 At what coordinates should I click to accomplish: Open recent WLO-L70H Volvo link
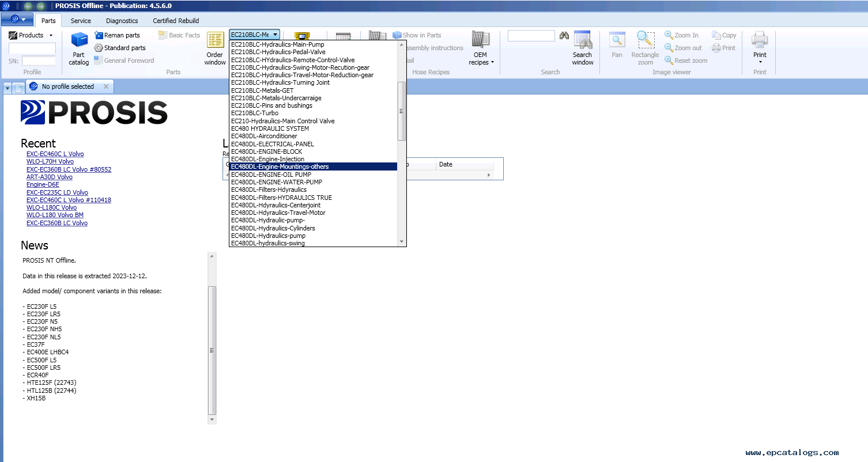[50, 162]
